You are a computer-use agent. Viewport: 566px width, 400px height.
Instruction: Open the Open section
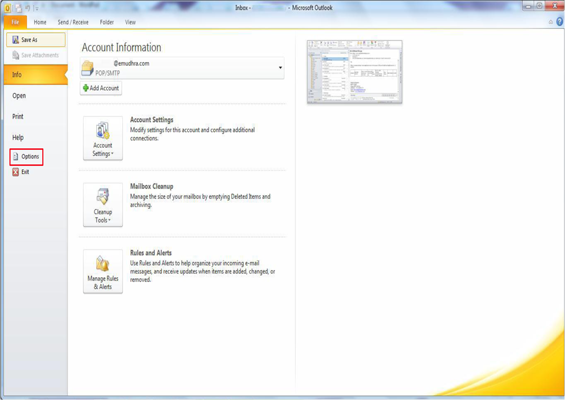click(19, 96)
